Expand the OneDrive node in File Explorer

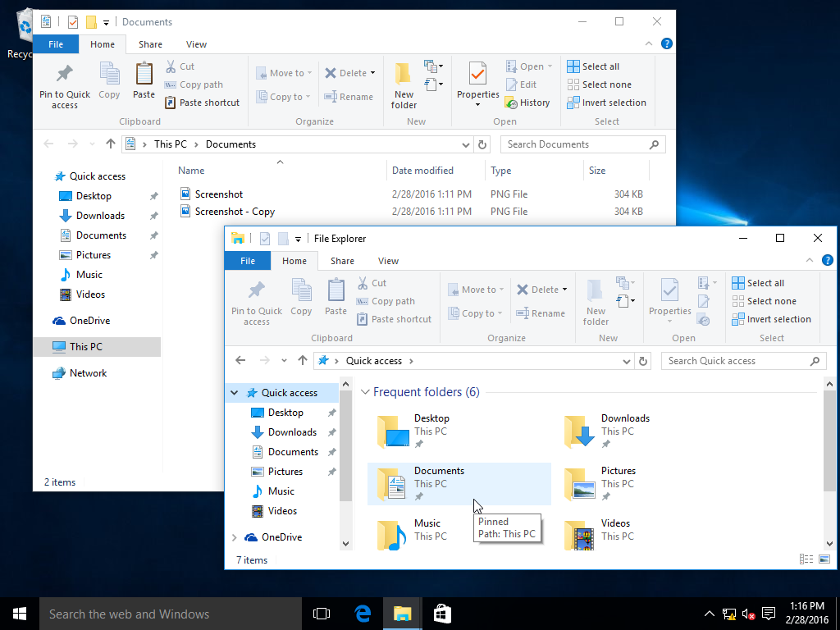tap(234, 537)
